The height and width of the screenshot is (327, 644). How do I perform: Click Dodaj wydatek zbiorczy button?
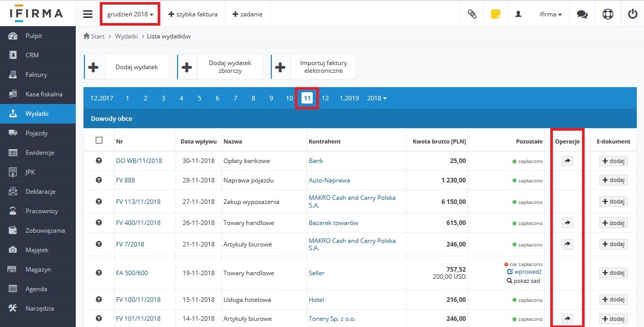coord(220,67)
